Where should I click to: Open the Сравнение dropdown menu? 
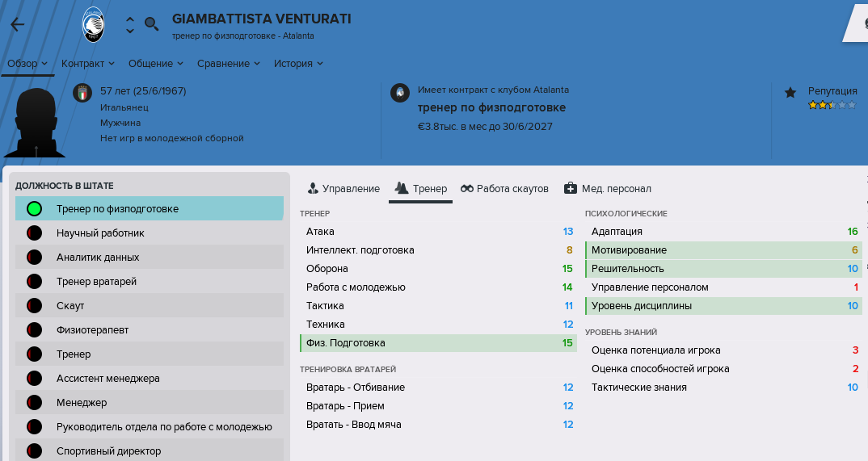point(229,64)
